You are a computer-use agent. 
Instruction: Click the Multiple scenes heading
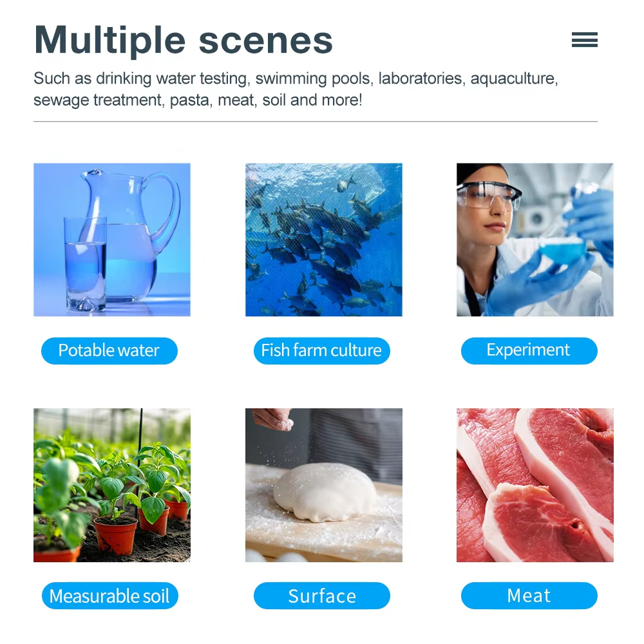tap(184, 40)
